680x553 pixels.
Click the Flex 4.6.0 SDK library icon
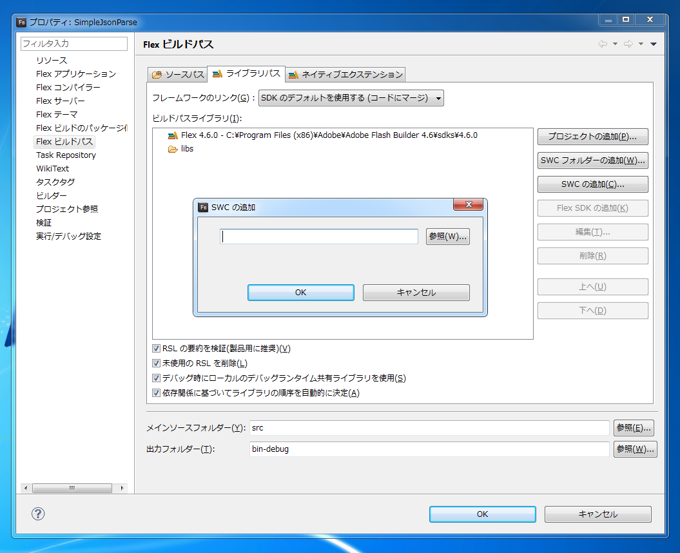pyautogui.click(x=173, y=135)
